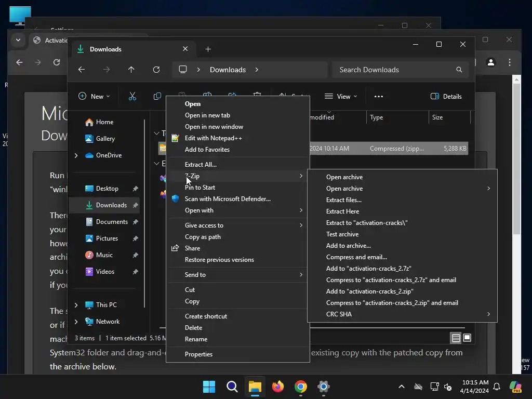This screenshot has width=532, height=399.
Task: Expand second Open archive submenu arrow
Action: point(488,188)
